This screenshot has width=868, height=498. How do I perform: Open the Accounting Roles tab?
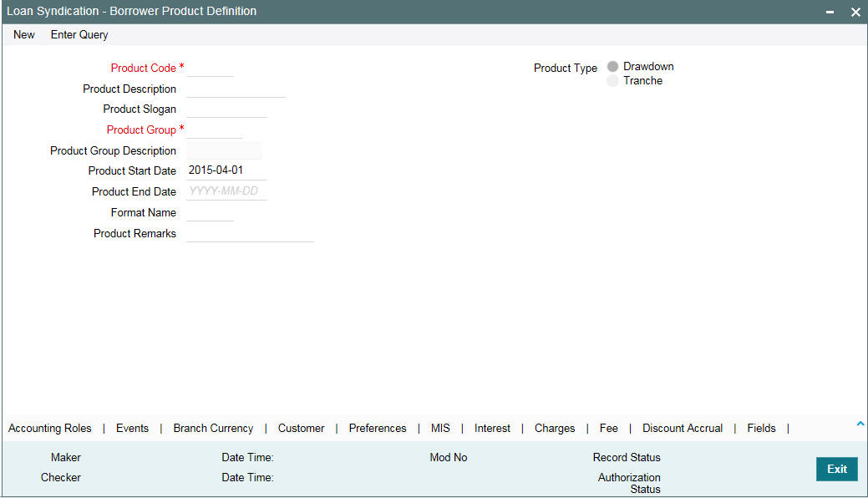coord(50,428)
